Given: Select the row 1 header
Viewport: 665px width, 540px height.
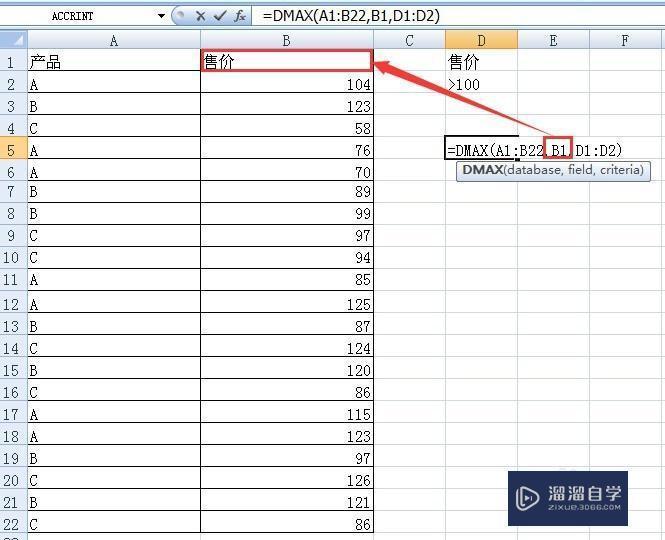Looking at the screenshot, I should pyautogui.click(x=14, y=62).
